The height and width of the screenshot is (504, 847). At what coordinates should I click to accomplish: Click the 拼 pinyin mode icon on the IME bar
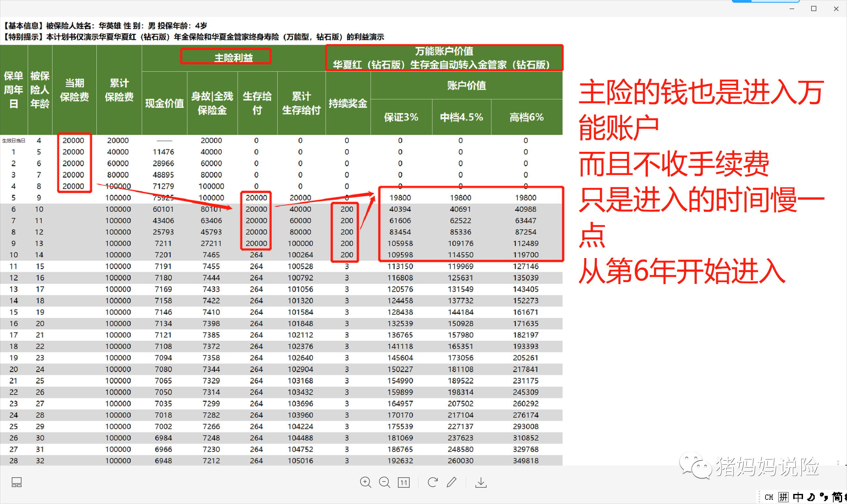783,497
